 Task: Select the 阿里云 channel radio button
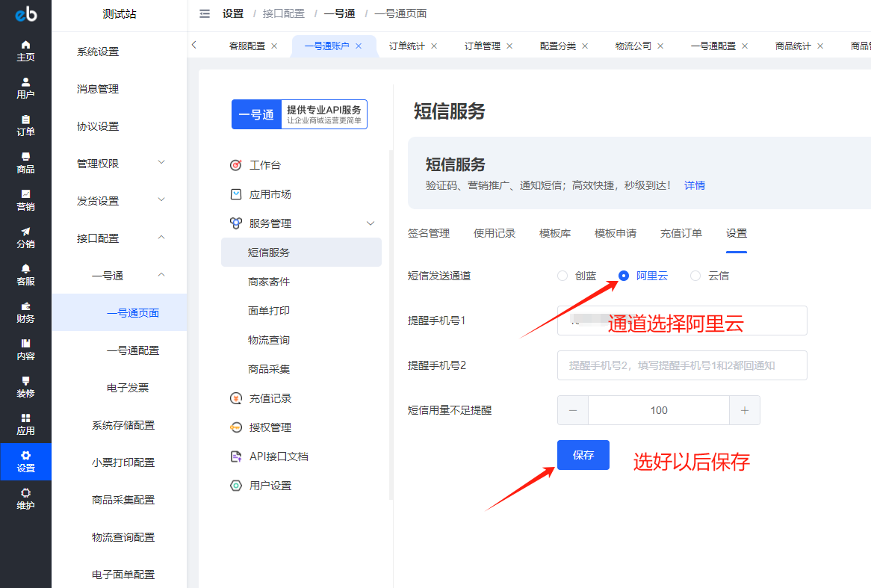pos(624,276)
